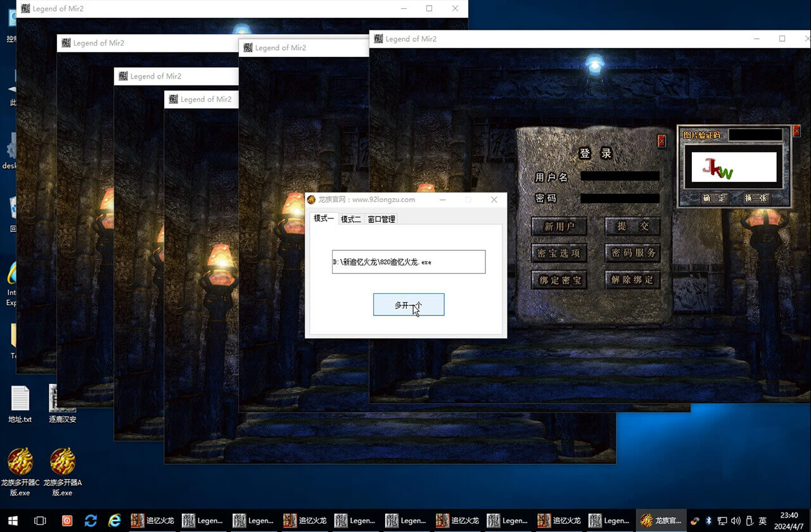This screenshot has height=532, width=811.
Task: Focus the game exe path field
Action: pos(409,262)
